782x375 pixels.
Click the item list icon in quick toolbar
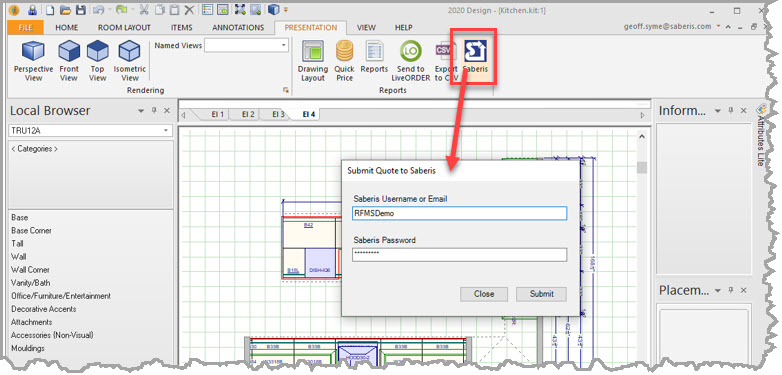point(207,9)
